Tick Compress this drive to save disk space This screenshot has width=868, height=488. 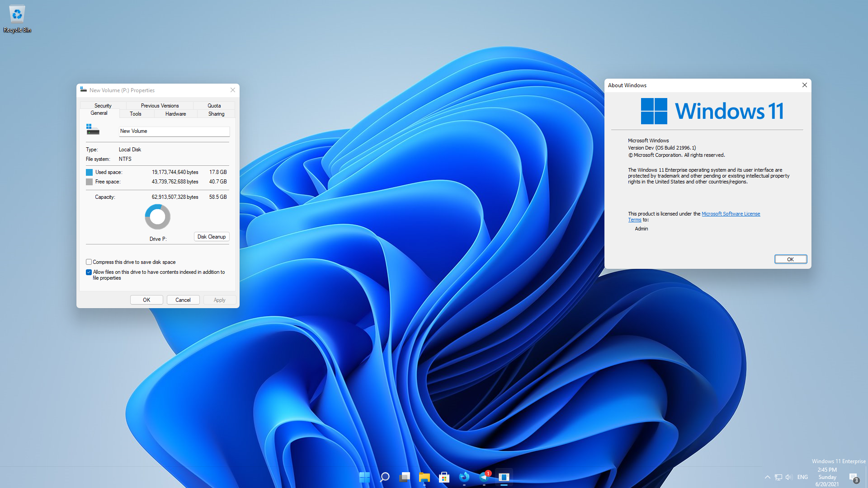(x=89, y=262)
